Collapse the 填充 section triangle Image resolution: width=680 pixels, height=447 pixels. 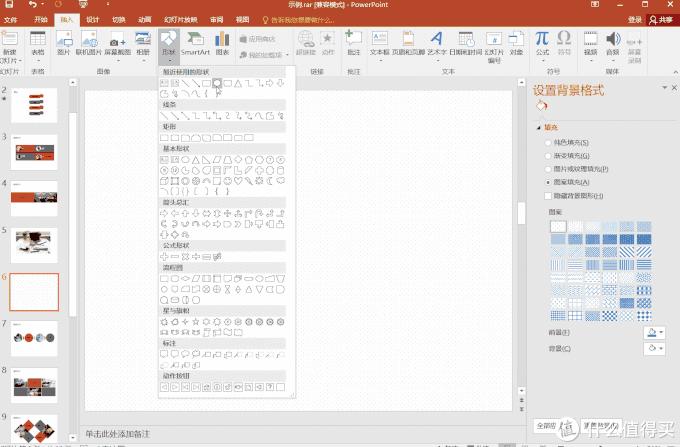point(539,127)
